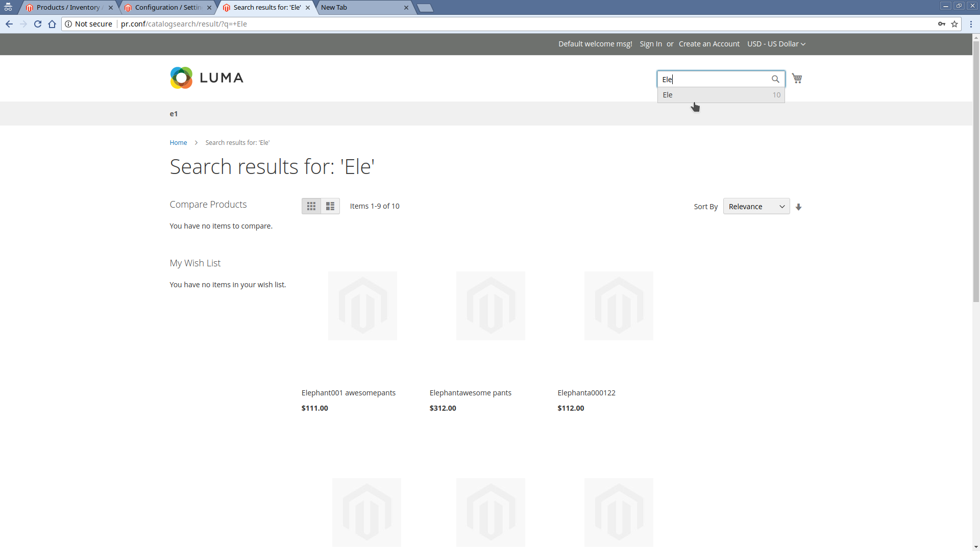Click Elephant001 awesomepants product image
The image size is (980, 551).
[362, 306]
